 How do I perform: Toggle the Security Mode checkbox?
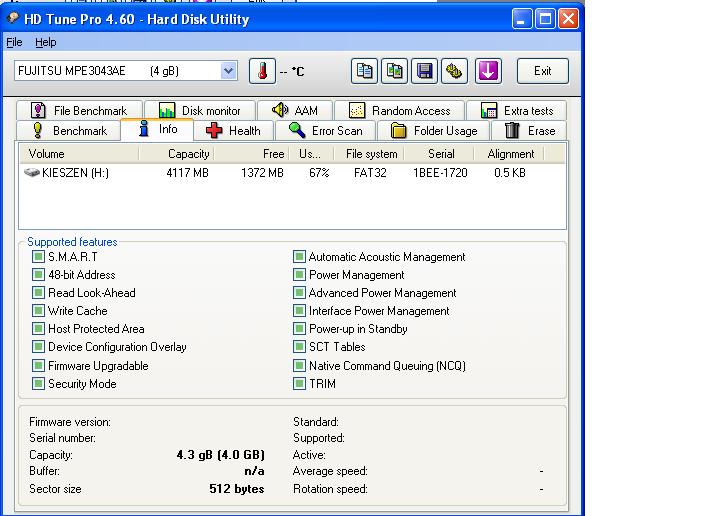pyautogui.click(x=38, y=384)
